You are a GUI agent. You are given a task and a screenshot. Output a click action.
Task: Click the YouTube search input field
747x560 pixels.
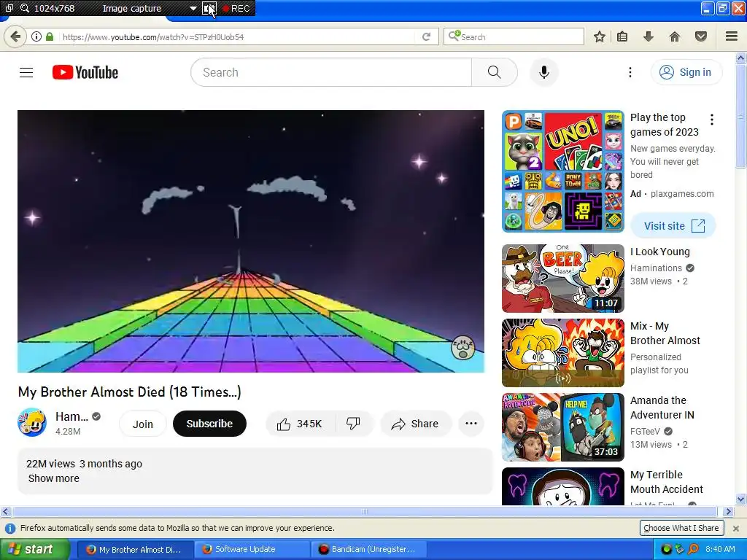(x=331, y=72)
